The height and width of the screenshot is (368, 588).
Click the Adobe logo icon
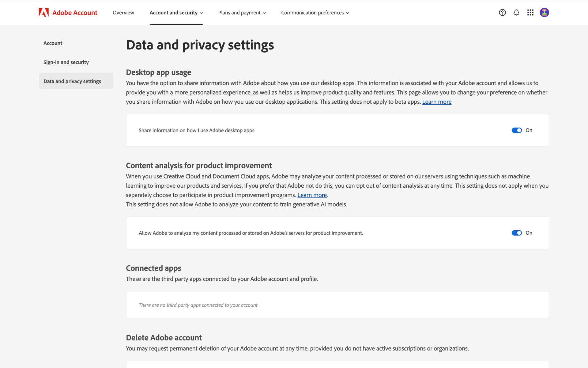[x=44, y=13]
